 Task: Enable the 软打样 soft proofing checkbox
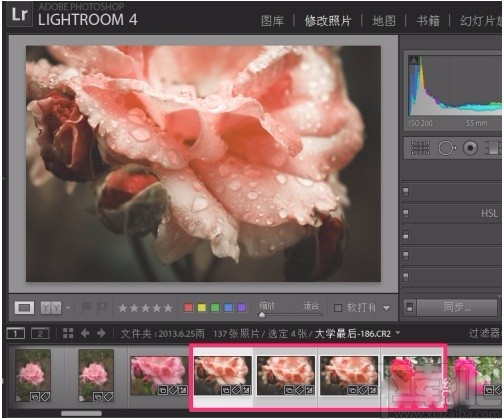point(338,308)
